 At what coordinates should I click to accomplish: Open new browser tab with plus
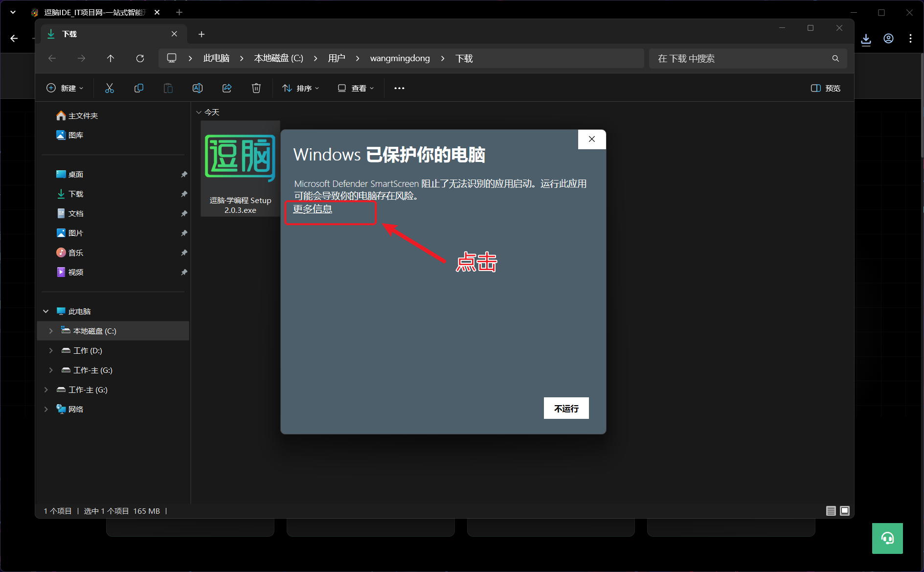click(180, 12)
